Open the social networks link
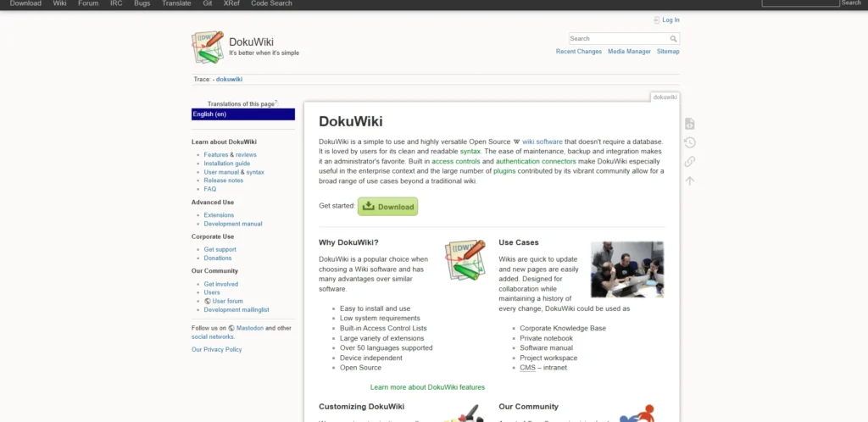 pyautogui.click(x=213, y=336)
